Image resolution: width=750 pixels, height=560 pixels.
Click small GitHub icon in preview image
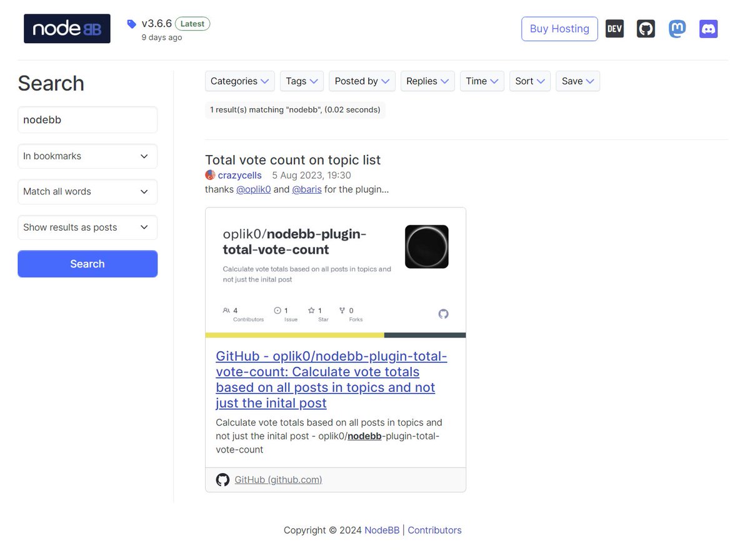pyautogui.click(x=443, y=314)
